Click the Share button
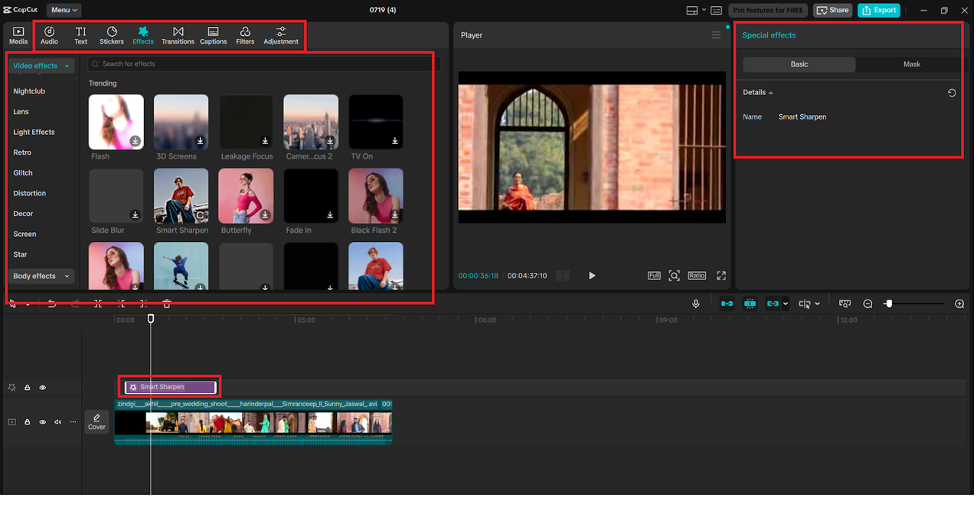Viewport: 980px width, 518px height. click(832, 10)
